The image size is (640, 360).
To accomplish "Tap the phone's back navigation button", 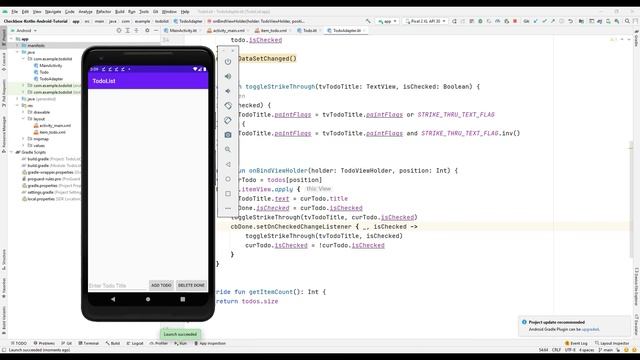I will pyautogui.click(x=113, y=299).
